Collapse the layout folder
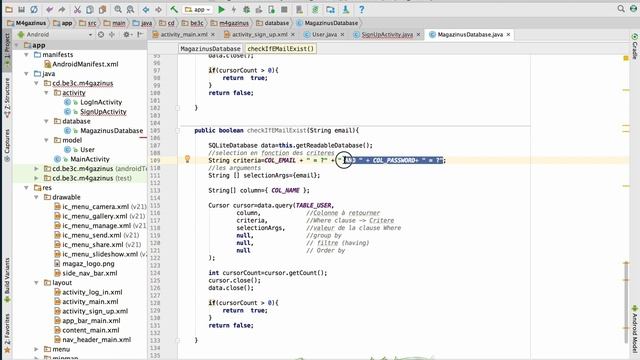Image resolution: width=640 pixels, height=360 pixels. coord(36,282)
